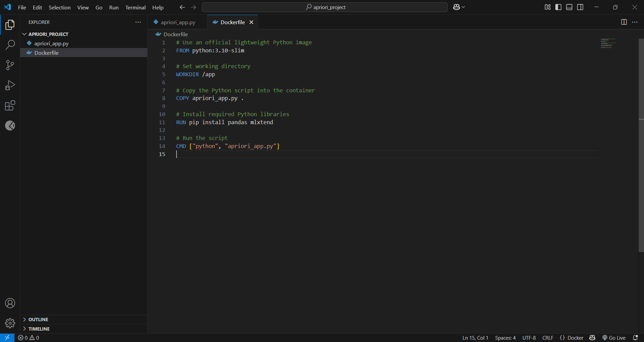Open the Manage gear icon

coord(10,323)
